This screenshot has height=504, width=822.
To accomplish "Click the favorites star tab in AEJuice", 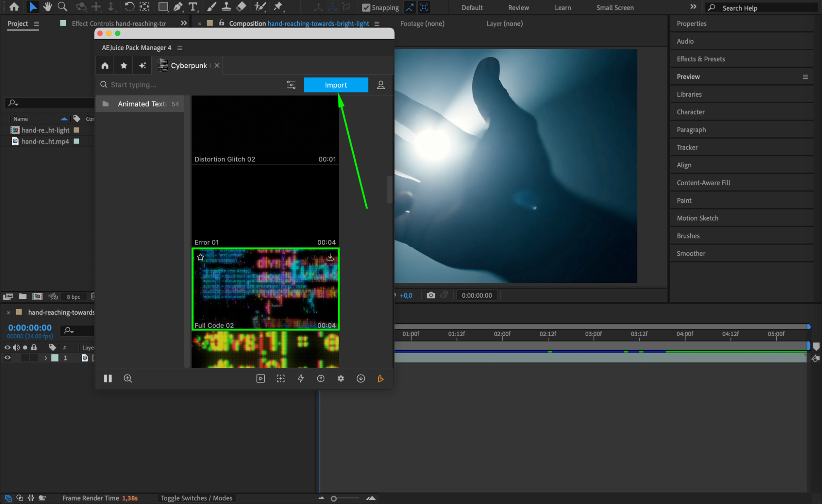I will pyautogui.click(x=124, y=66).
